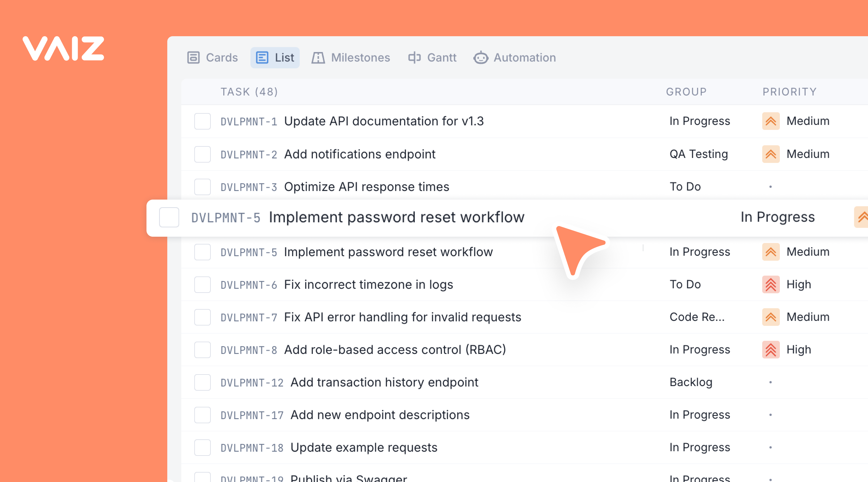Screen dimensions: 868x482
Task: Open empty priority selector for DVLPMNT-3
Action: [x=770, y=186]
